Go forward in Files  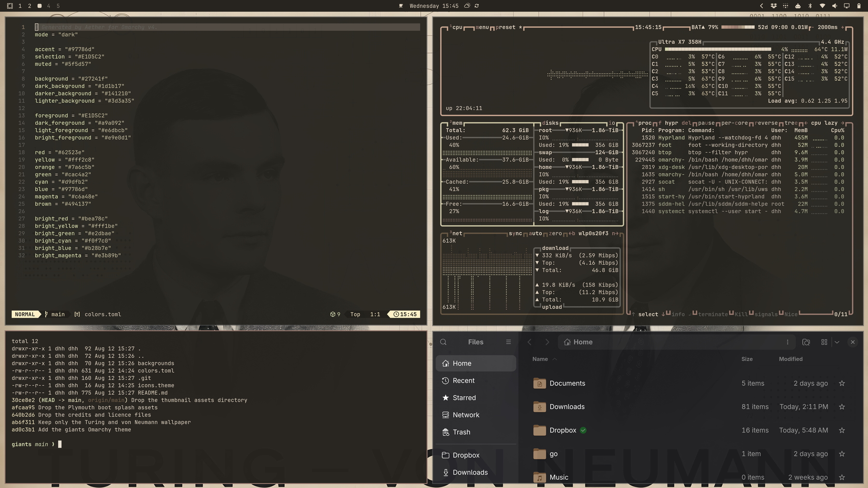[547, 342]
